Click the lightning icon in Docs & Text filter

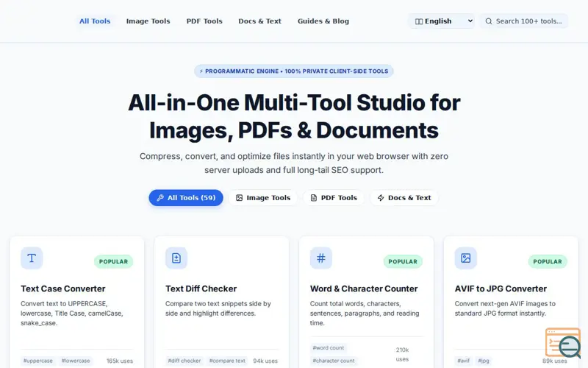(x=381, y=198)
